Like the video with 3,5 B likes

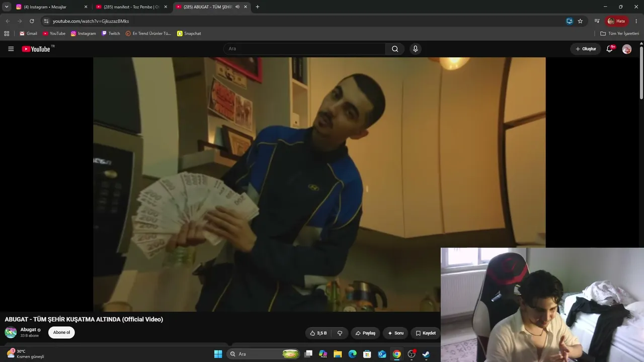pyautogui.click(x=318, y=333)
